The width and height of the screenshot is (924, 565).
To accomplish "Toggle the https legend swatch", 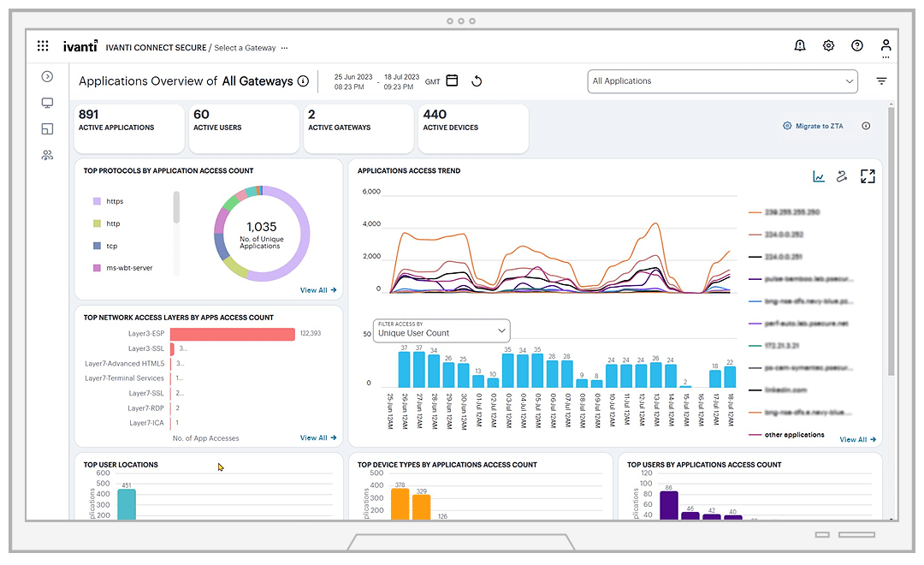I will (x=98, y=201).
